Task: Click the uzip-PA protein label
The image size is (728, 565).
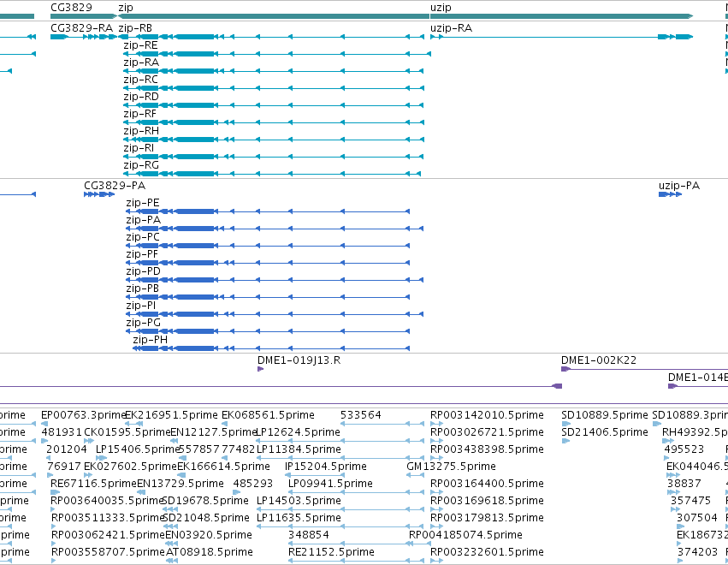Action: (678, 186)
